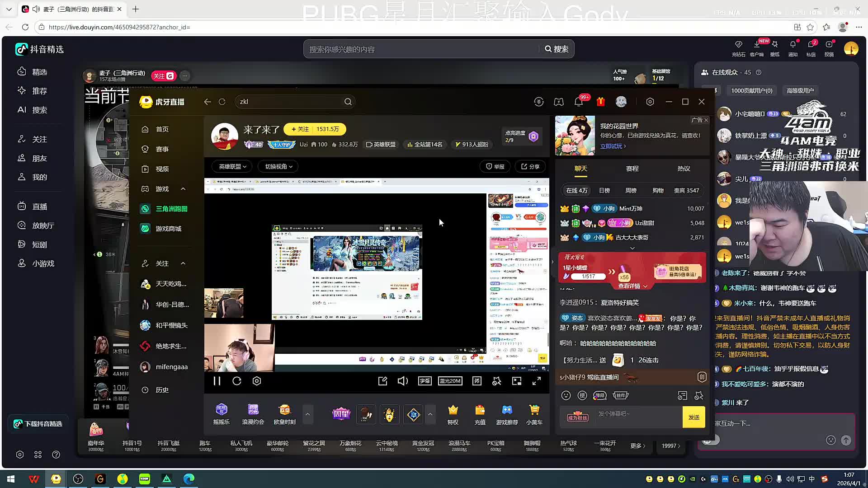Screen dimensions: 868x488
Task: Collapse the 游戏 sidebar section
Action: tap(183, 189)
